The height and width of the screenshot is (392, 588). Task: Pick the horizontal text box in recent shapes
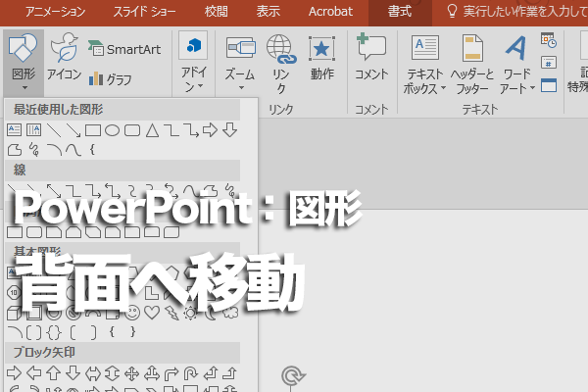(x=15, y=130)
